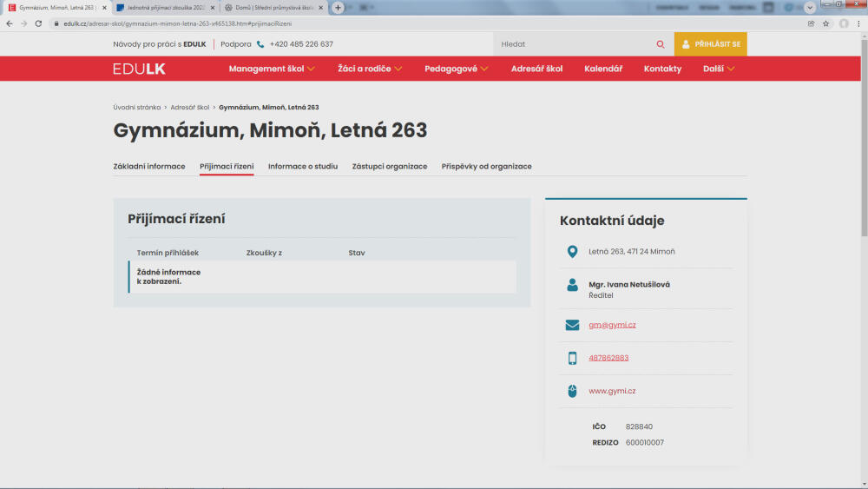The height and width of the screenshot is (489, 868).
Task: Bookmark this page with star icon
Action: [x=825, y=23]
